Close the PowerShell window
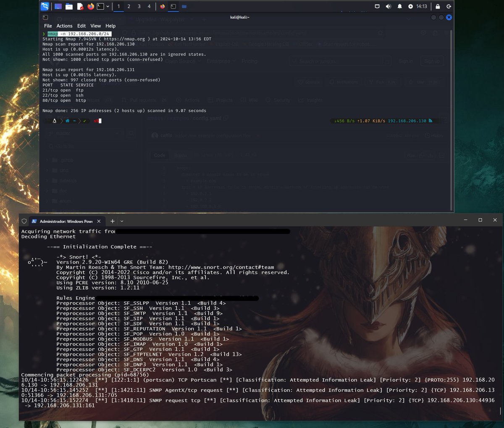The image size is (504, 428). click(x=495, y=220)
